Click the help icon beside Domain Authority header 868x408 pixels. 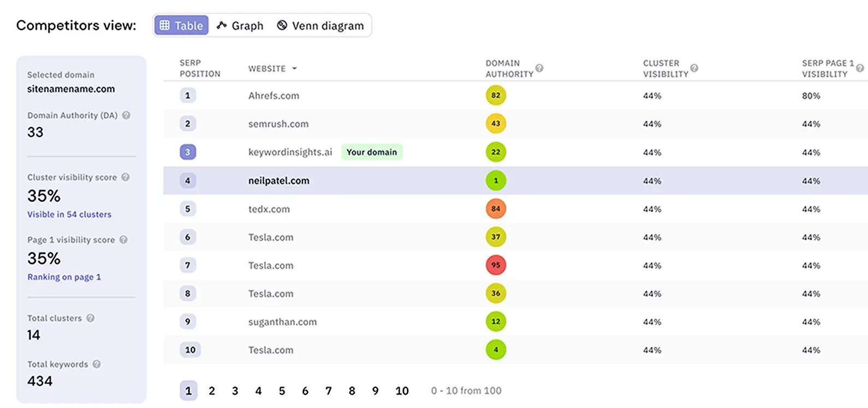coord(539,68)
